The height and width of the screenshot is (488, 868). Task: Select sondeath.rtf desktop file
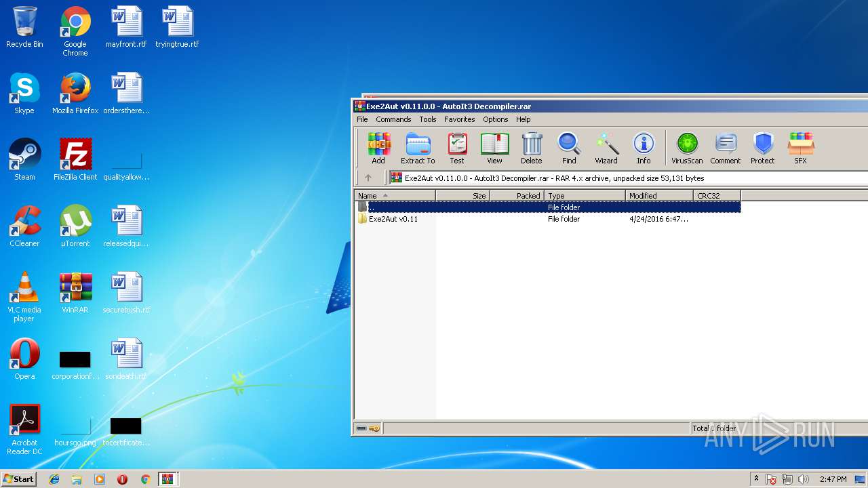pos(126,359)
